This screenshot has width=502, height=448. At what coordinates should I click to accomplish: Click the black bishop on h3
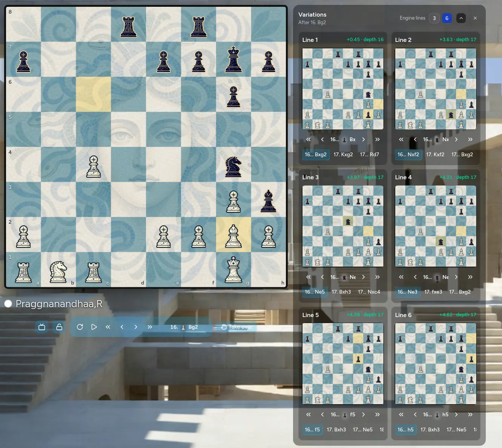click(269, 201)
